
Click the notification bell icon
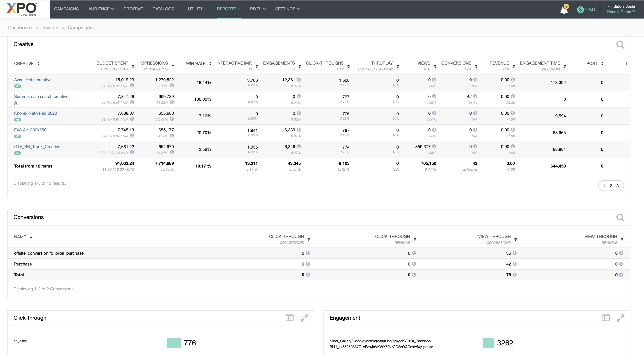pos(564,10)
